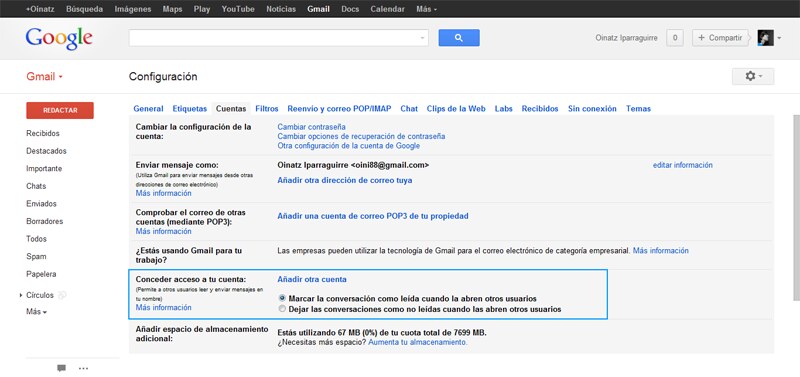Open the chat bubble icon at bottom left

[61, 368]
